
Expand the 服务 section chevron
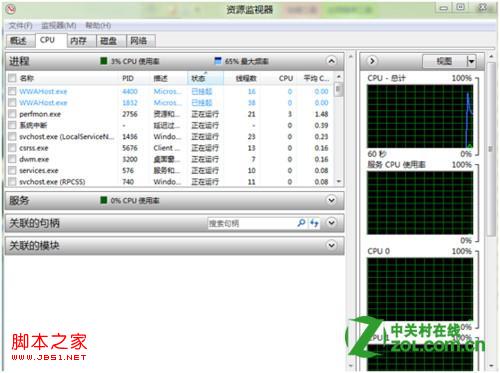pyautogui.click(x=331, y=200)
